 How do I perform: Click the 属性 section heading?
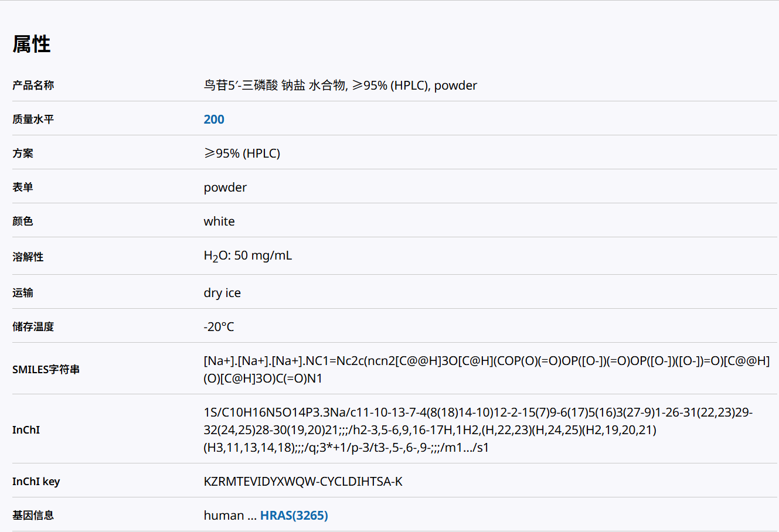[x=32, y=44]
